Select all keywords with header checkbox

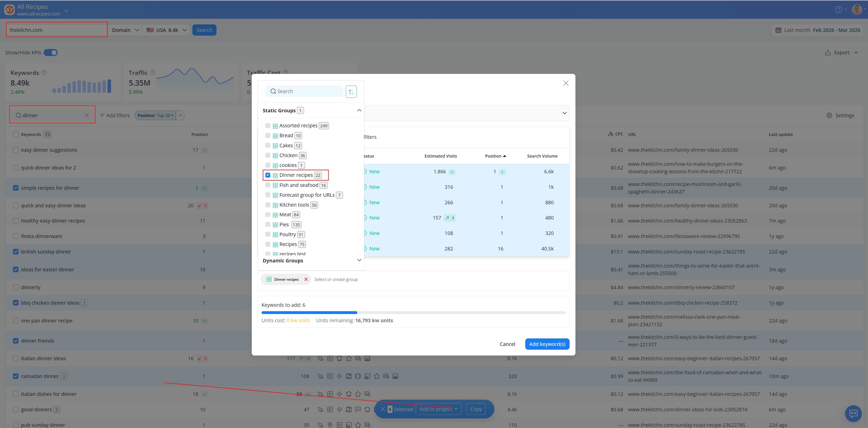tap(15, 134)
